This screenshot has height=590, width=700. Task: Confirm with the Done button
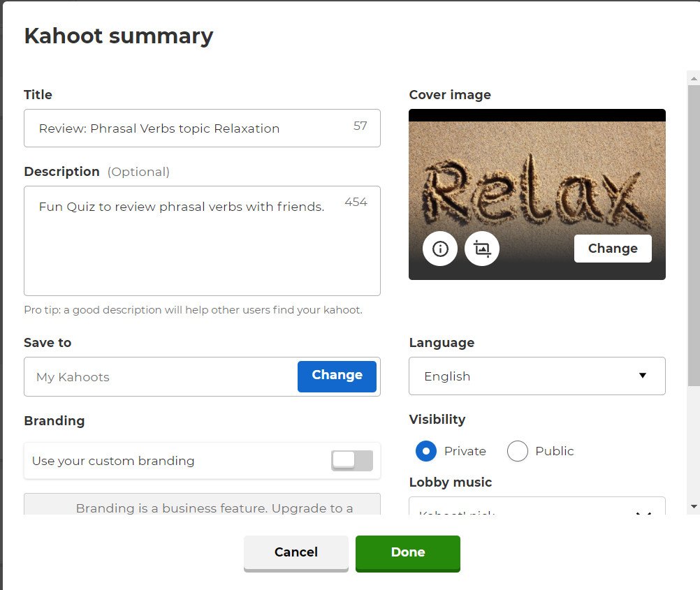[x=407, y=553]
